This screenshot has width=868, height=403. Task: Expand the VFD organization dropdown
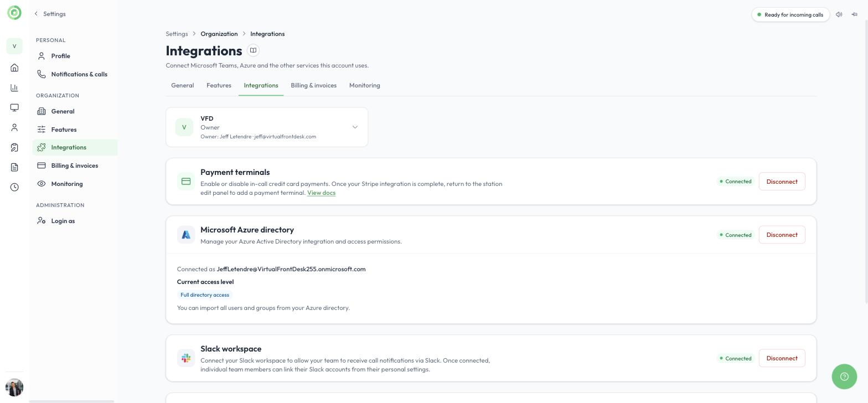267,127
